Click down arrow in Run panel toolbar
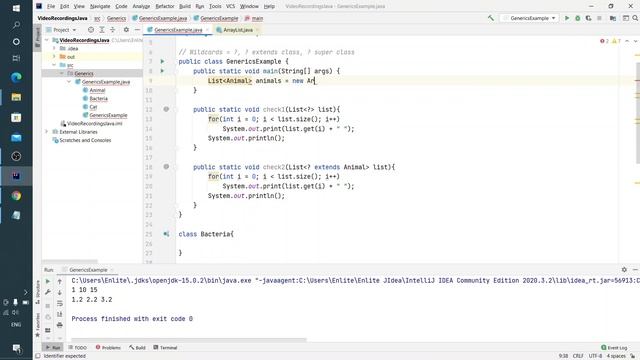The image size is (640, 360). (x=60, y=292)
